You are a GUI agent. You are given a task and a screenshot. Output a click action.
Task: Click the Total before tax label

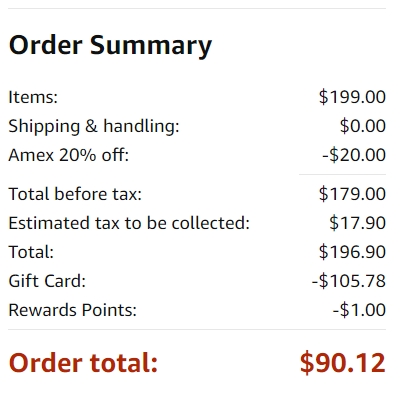point(75,194)
